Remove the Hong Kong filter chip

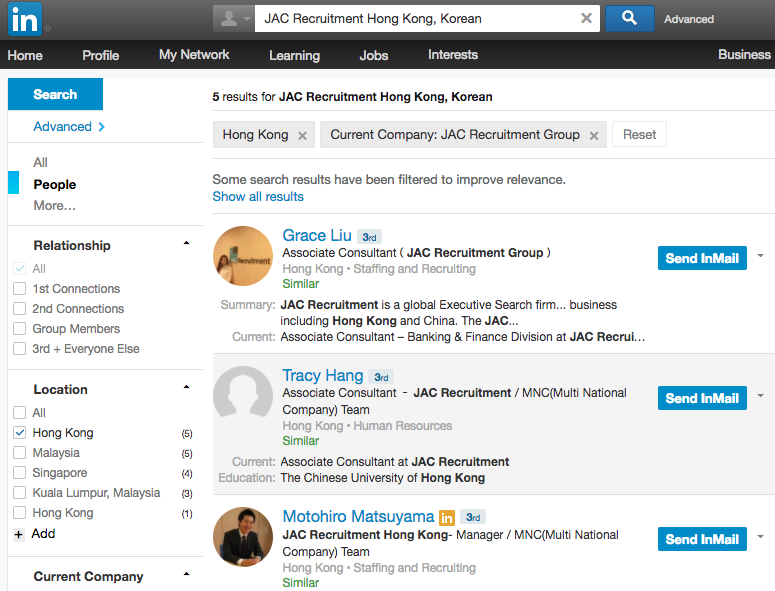point(302,135)
